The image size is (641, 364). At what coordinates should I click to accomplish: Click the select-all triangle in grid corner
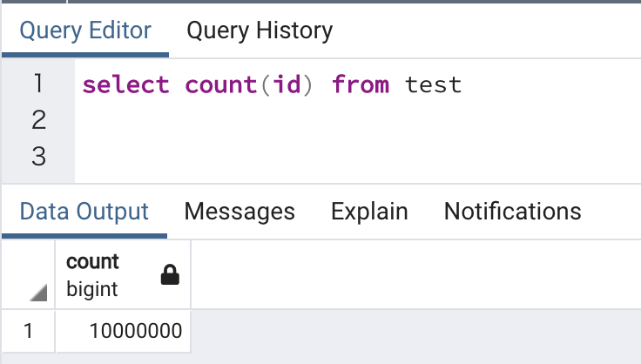pyautogui.click(x=38, y=293)
